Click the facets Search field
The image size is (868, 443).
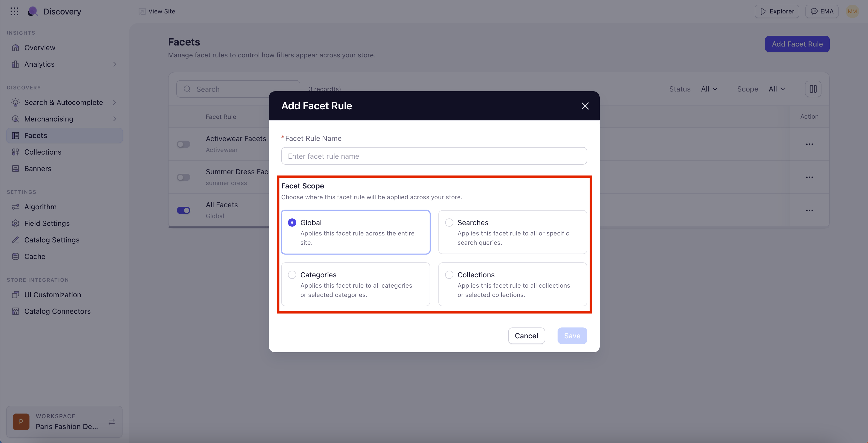pos(238,89)
